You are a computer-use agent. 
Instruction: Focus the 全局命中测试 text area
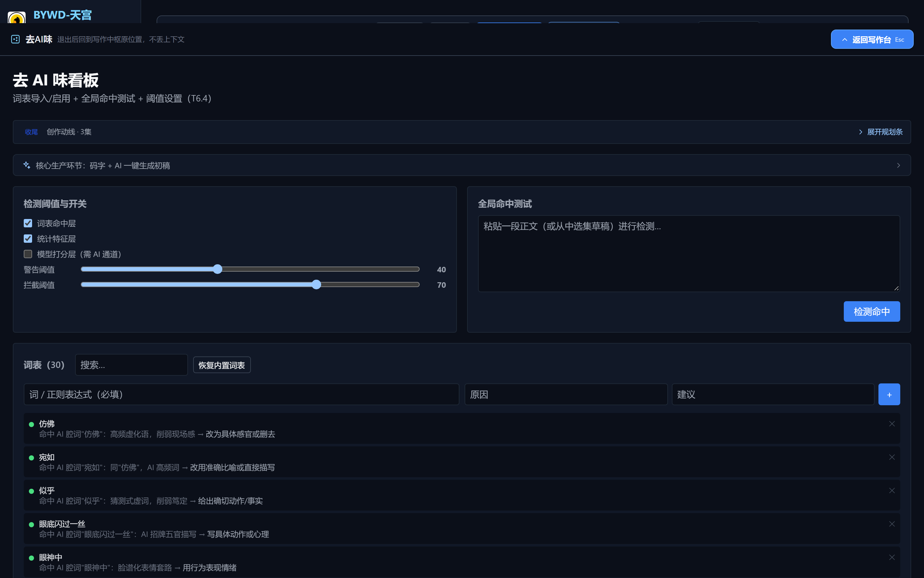point(689,253)
